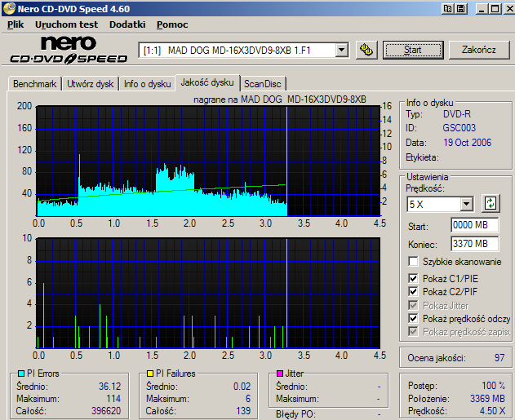Screen dimensions: 515x420
Task: Open the drive selection dropdown
Action: point(342,51)
